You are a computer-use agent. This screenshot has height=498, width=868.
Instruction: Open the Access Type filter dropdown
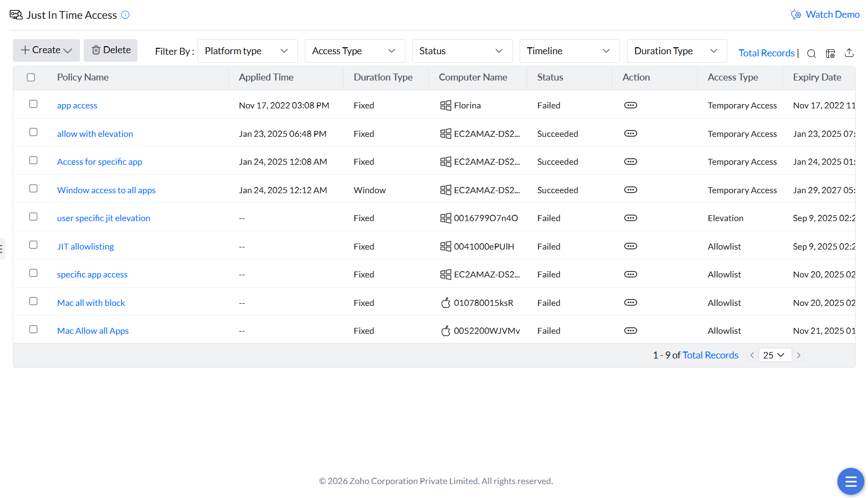[354, 51]
